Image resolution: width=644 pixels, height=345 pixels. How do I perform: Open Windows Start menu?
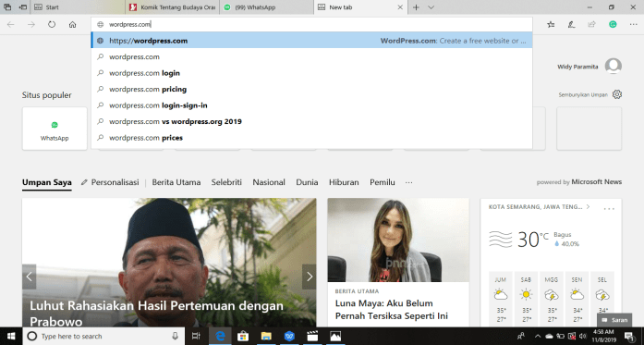pyautogui.click(x=11, y=337)
